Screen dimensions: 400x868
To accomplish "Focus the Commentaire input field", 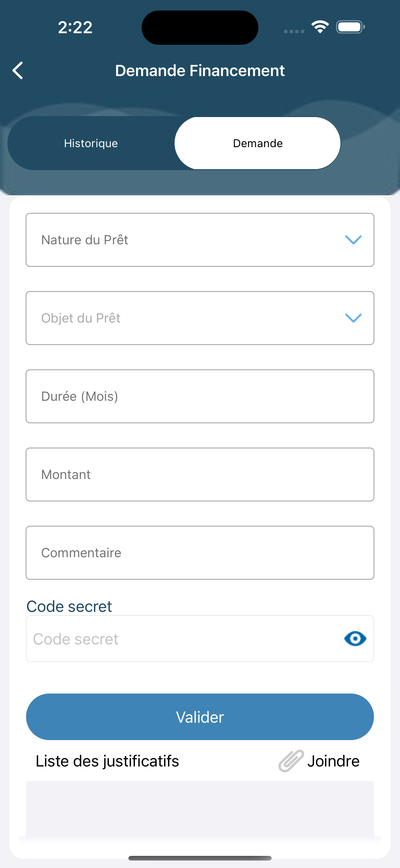I will pos(200,553).
